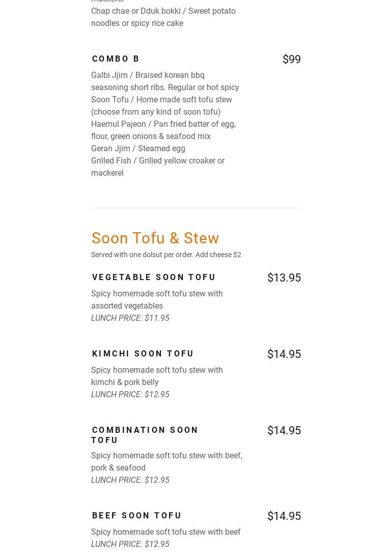
Task: Click the Kimchi Soon Tofu $14.95 price
Action: [x=284, y=354]
